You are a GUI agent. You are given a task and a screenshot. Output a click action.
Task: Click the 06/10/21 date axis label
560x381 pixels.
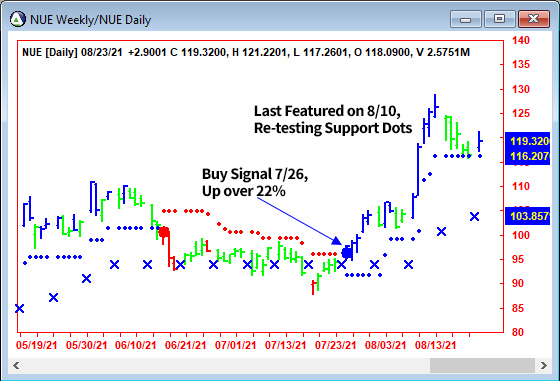point(136,345)
